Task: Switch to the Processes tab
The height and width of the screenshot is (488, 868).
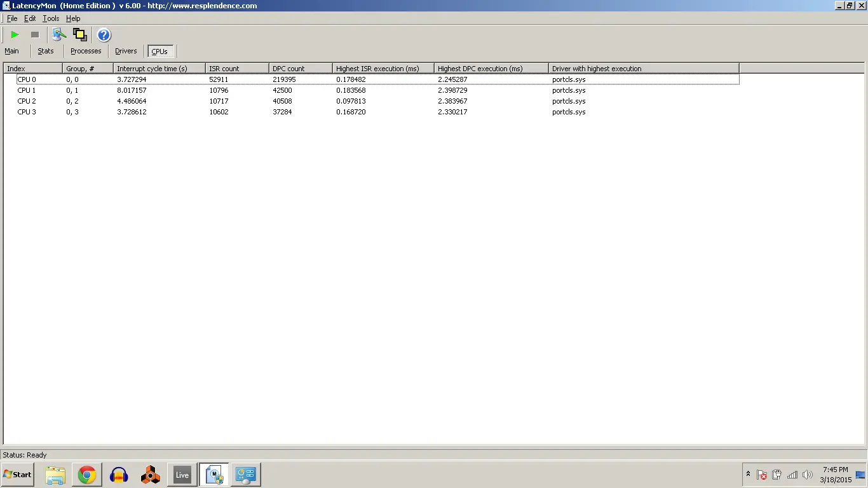Action: click(86, 51)
